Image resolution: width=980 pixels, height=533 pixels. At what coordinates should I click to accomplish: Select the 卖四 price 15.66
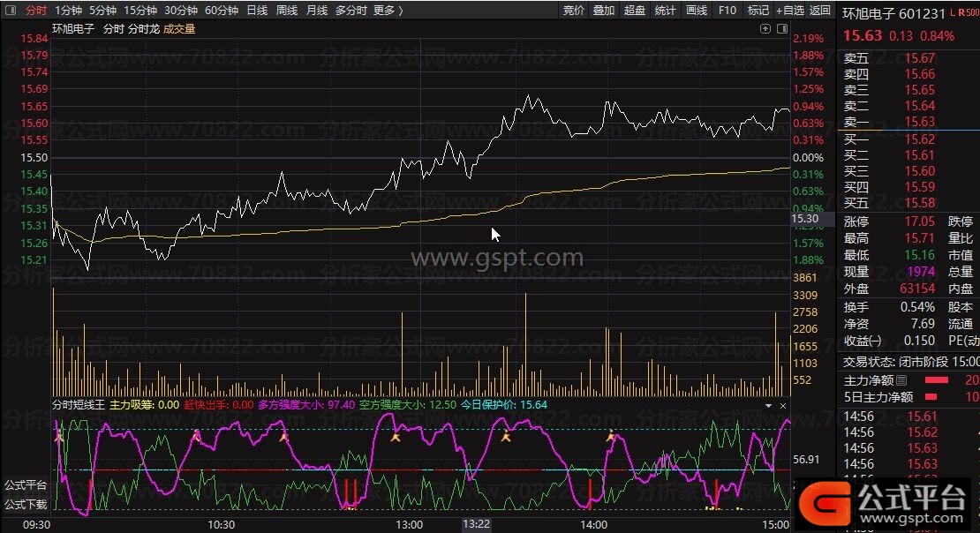[x=919, y=74]
